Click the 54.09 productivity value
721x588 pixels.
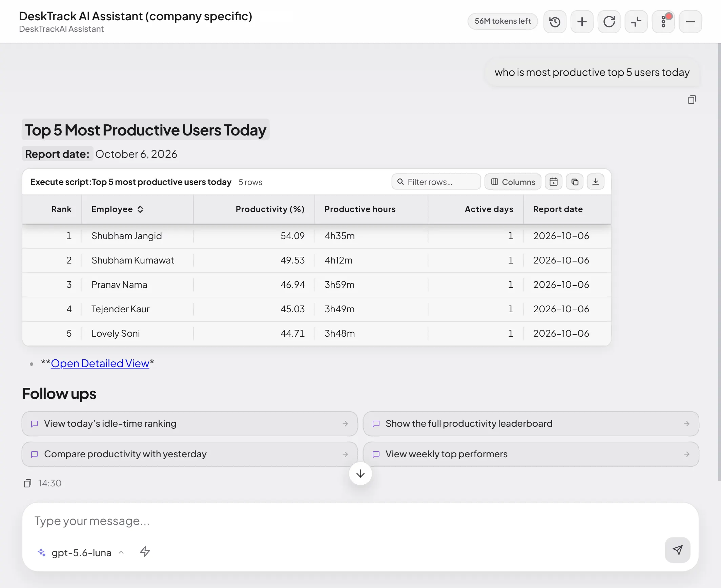(x=292, y=236)
